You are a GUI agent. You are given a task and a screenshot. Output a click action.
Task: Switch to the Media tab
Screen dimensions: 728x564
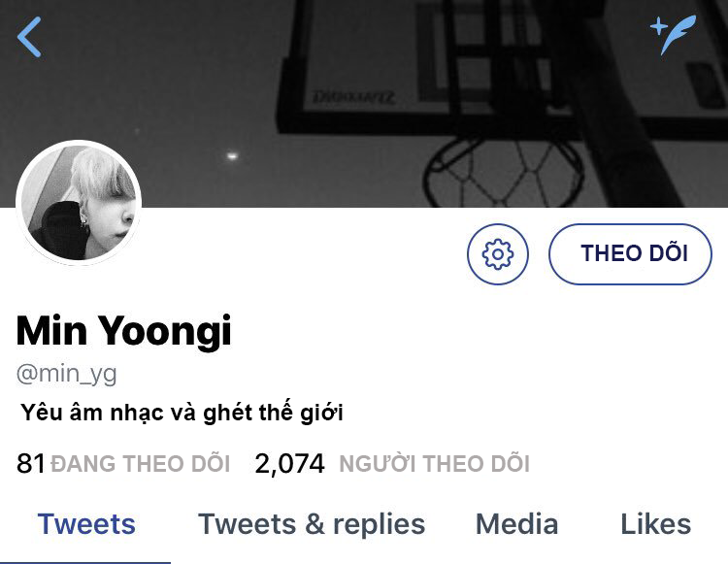(x=516, y=524)
